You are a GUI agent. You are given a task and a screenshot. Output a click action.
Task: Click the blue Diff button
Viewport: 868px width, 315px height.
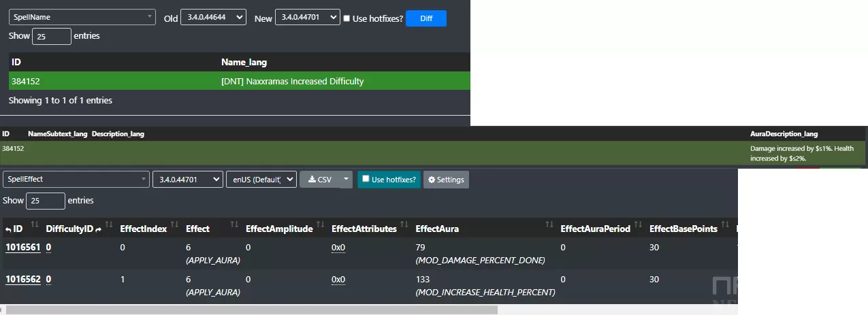pyautogui.click(x=425, y=18)
